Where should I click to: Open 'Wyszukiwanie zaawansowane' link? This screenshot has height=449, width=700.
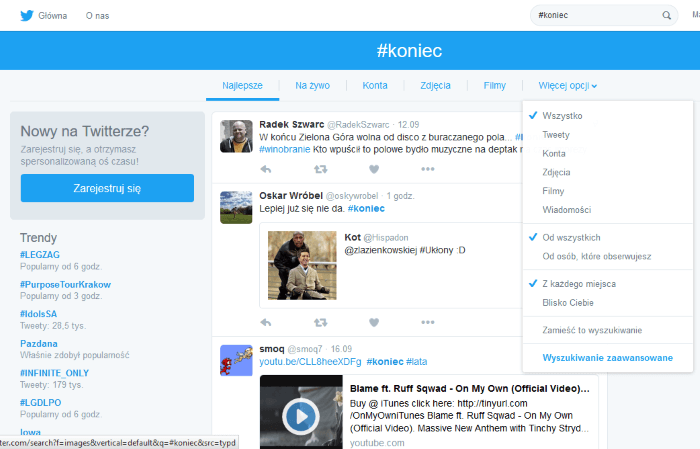607,358
